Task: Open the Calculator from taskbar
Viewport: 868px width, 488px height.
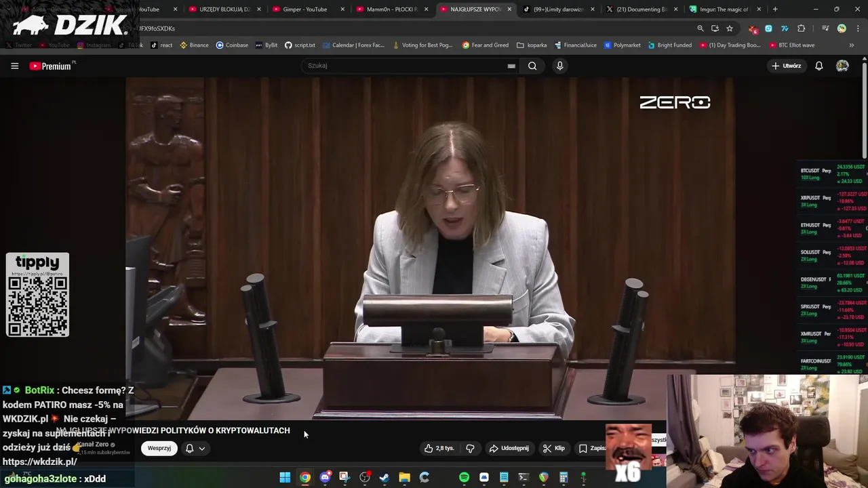Action: click(x=564, y=478)
